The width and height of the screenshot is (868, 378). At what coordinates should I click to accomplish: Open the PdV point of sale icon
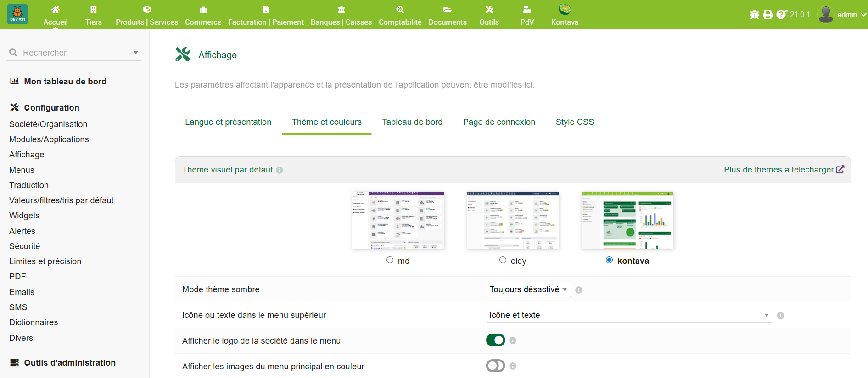(527, 10)
